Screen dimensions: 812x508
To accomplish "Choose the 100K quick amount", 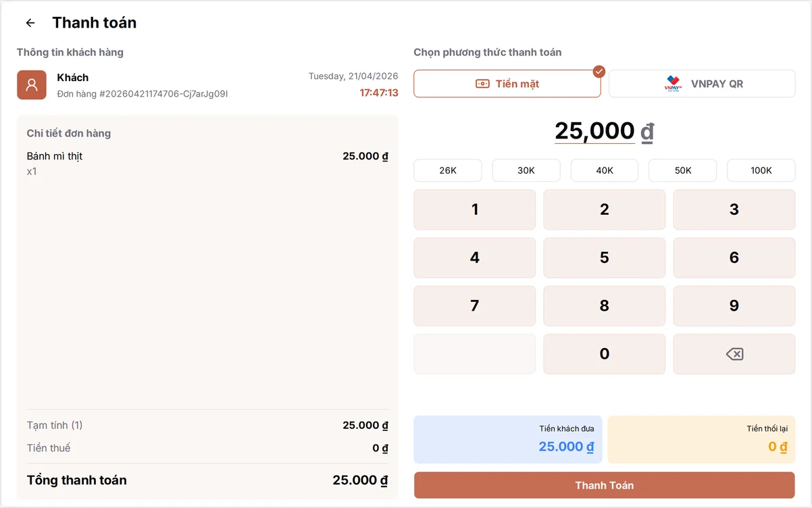I will (x=761, y=170).
